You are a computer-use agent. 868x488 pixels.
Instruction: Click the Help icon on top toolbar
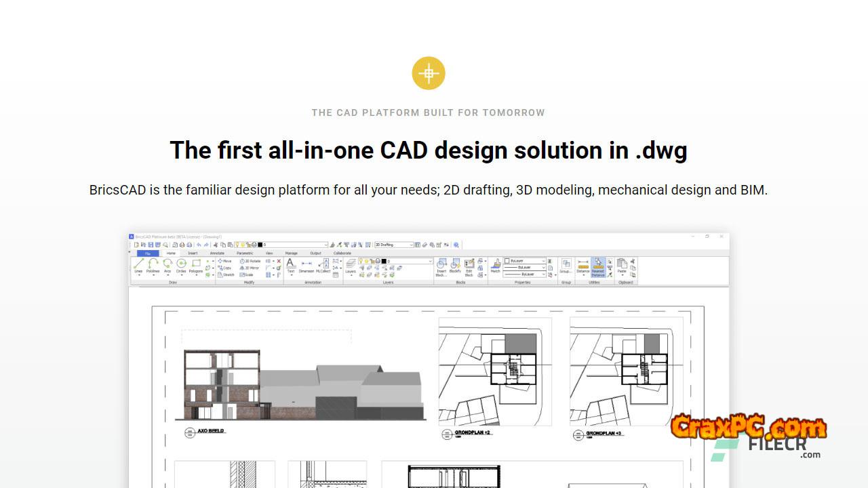click(456, 245)
